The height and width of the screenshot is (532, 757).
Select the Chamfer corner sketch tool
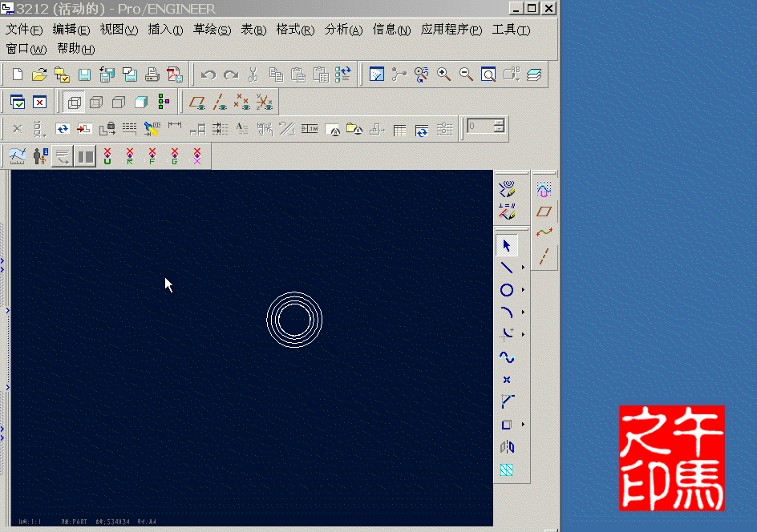(x=507, y=401)
